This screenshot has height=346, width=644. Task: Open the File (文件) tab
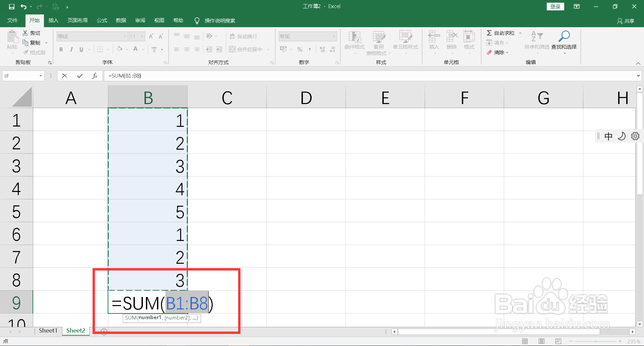[x=12, y=20]
